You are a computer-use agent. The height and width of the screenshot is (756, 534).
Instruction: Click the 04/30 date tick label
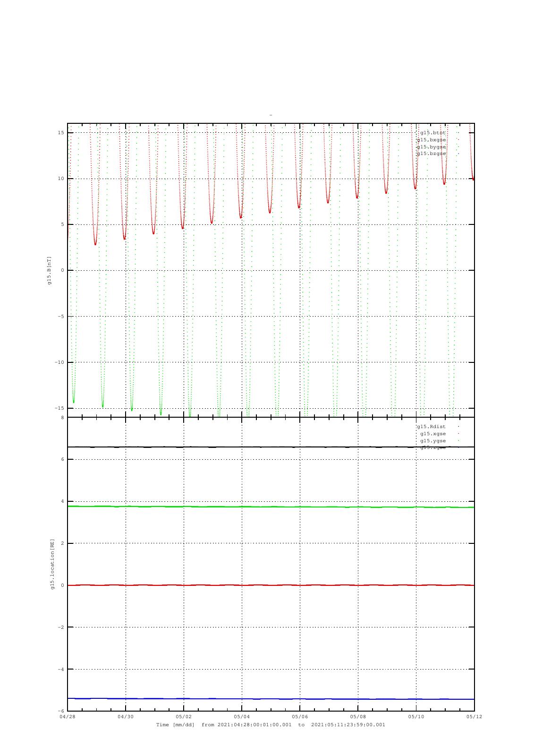[x=126, y=716]
